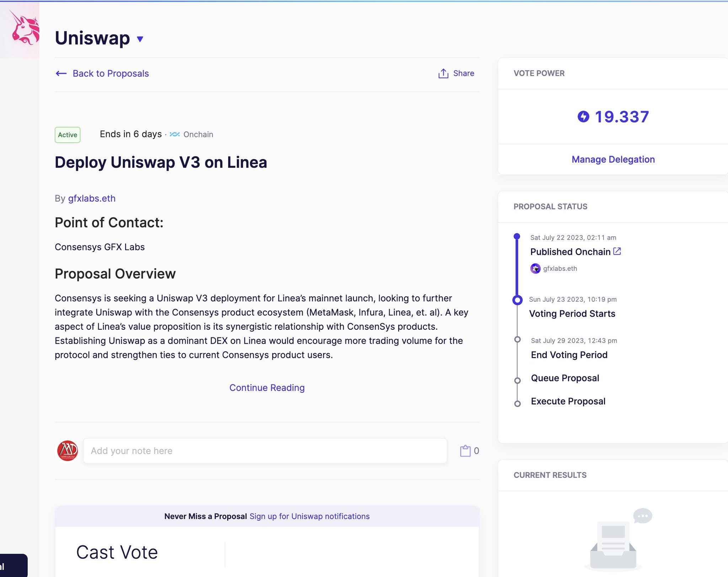Click the Cast Vote heading
The width and height of the screenshot is (728, 577).
click(117, 552)
